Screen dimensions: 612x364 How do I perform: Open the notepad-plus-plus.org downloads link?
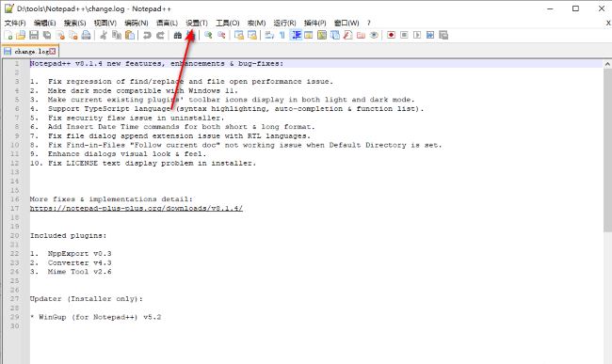pos(137,208)
